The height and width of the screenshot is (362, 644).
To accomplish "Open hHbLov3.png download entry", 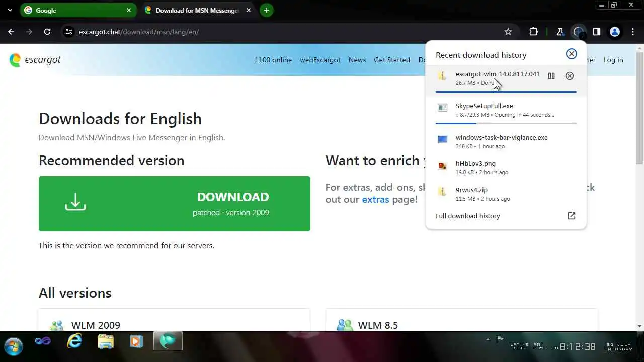I will (506, 167).
